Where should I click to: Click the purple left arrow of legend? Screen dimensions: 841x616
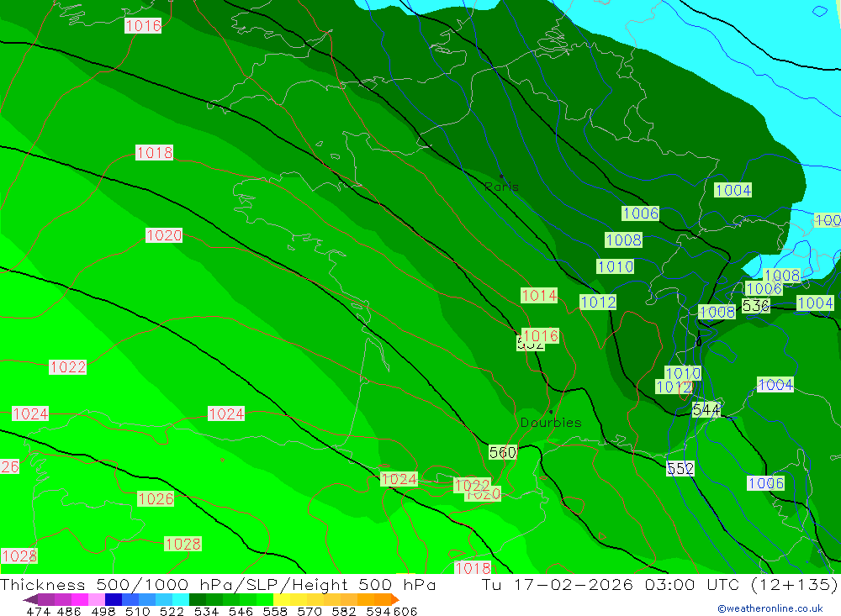(30, 599)
